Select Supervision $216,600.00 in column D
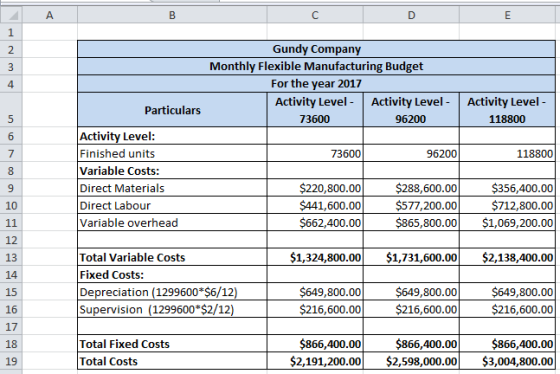This screenshot has height=374, width=560. point(411,309)
